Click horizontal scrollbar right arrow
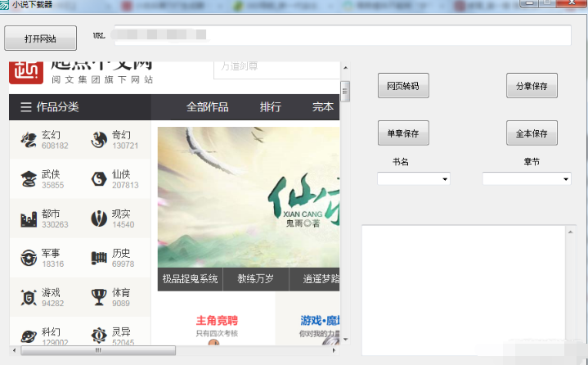The image size is (588, 365). (x=334, y=350)
